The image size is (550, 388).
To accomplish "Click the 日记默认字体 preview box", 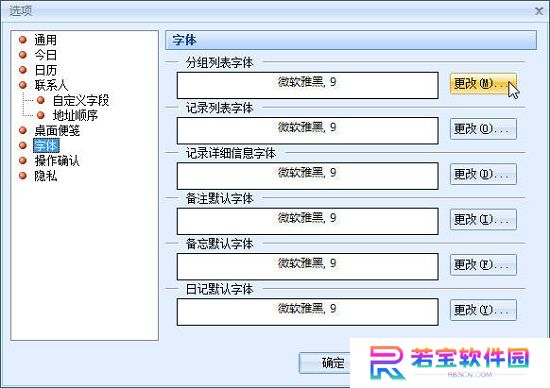I will coord(308,312).
